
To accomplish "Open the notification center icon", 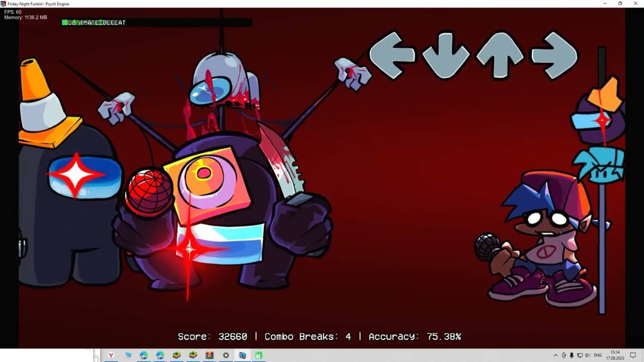I will pos(633,355).
